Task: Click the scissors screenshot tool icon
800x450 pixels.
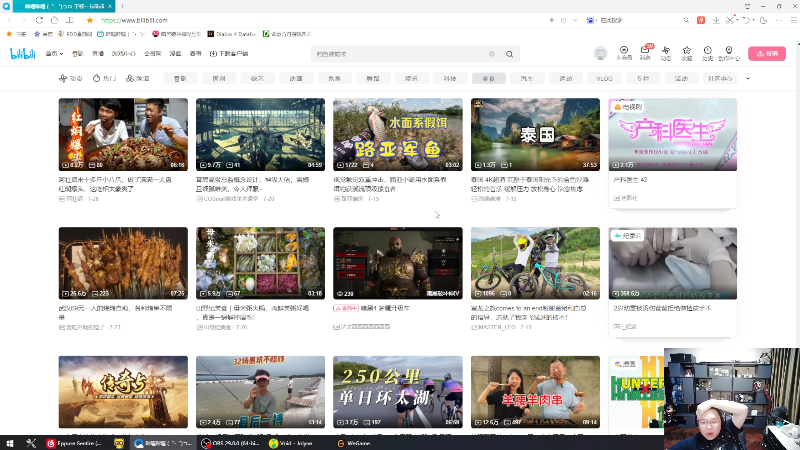Action: pyautogui.click(x=730, y=20)
